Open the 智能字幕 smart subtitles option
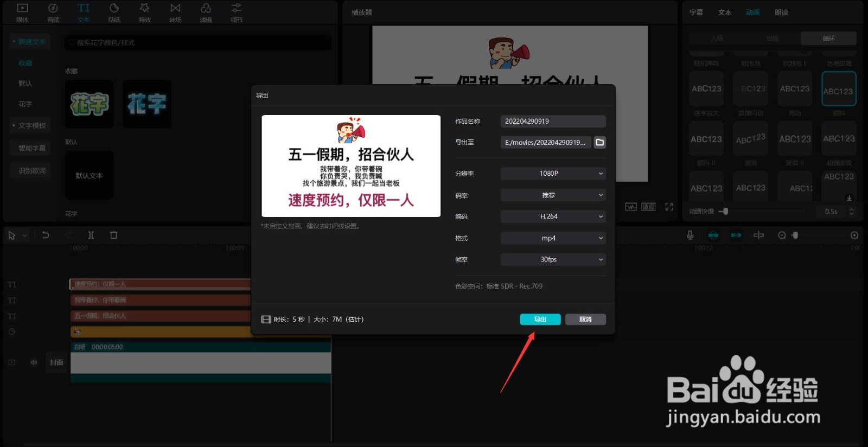Image resolution: width=868 pixels, height=447 pixels. 30,148
